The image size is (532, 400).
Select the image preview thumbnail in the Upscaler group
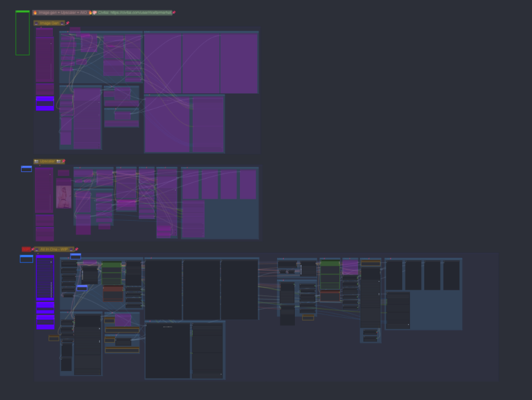[64, 196]
